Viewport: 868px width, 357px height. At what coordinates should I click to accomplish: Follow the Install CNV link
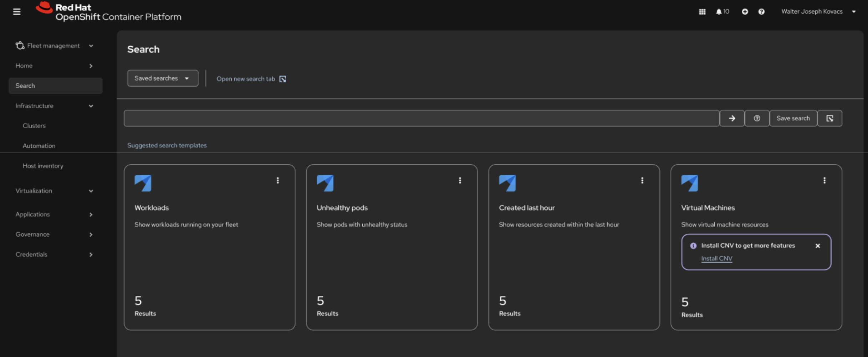(x=716, y=259)
